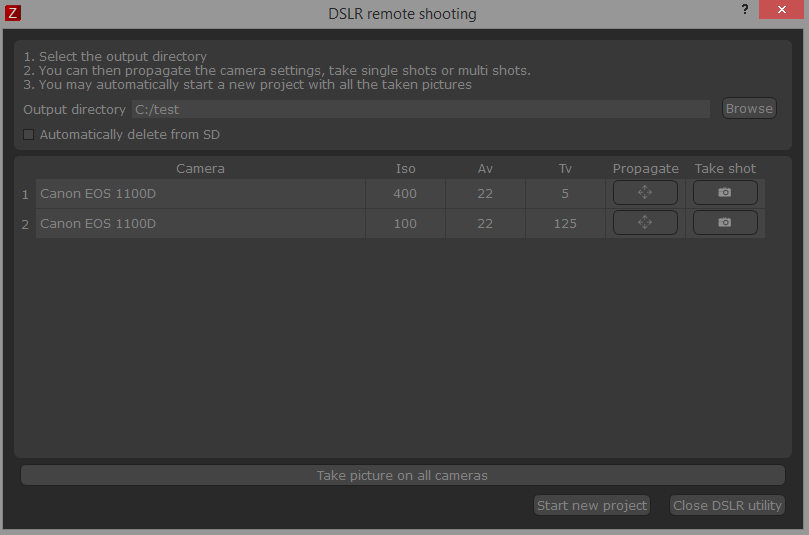
Task: Enable Automatically delete from SD checkbox
Action: click(x=29, y=134)
